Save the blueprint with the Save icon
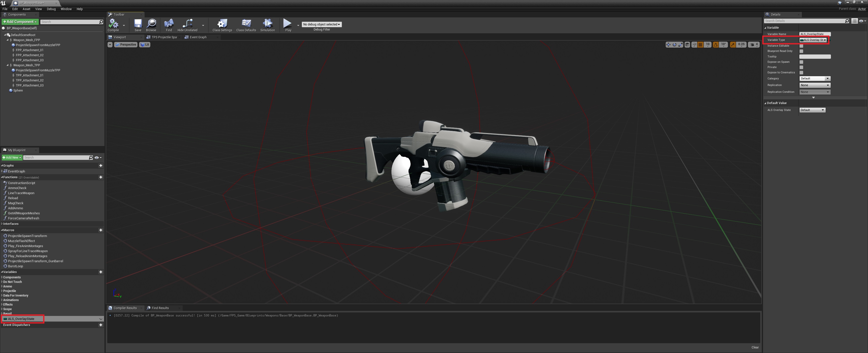The height and width of the screenshot is (353, 868). click(x=138, y=25)
